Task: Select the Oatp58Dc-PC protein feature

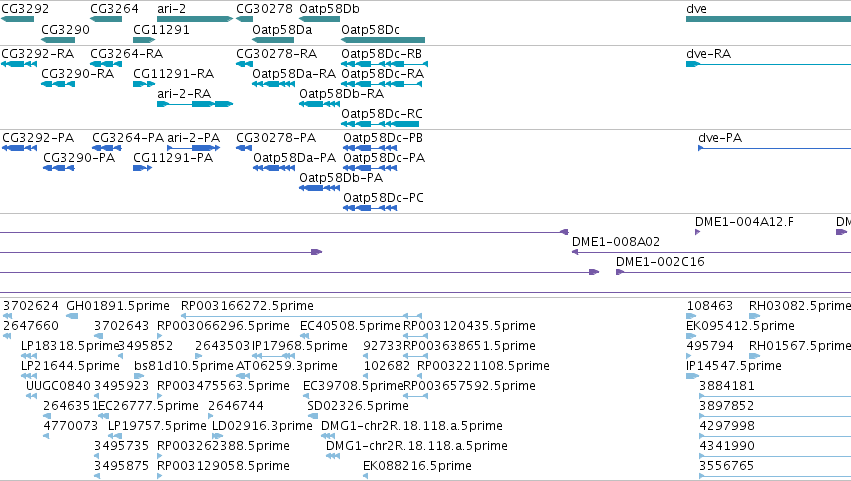Action: [370, 208]
